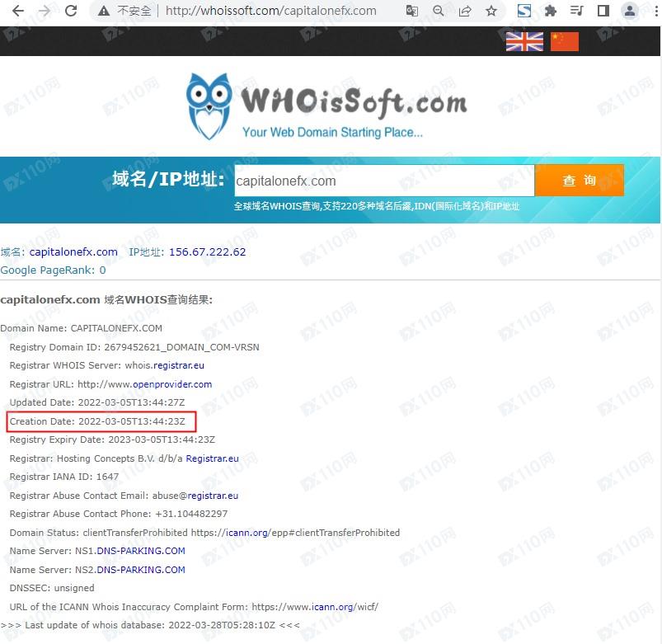Viewport: 662px width, 644px height.
Task: Toggle the browser side panel
Action: click(x=603, y=11)
